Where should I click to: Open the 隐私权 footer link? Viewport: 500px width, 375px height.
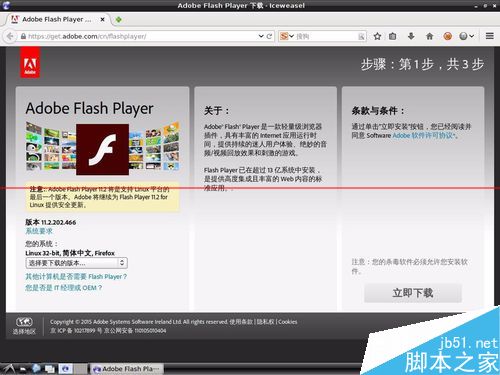(265, 322)
